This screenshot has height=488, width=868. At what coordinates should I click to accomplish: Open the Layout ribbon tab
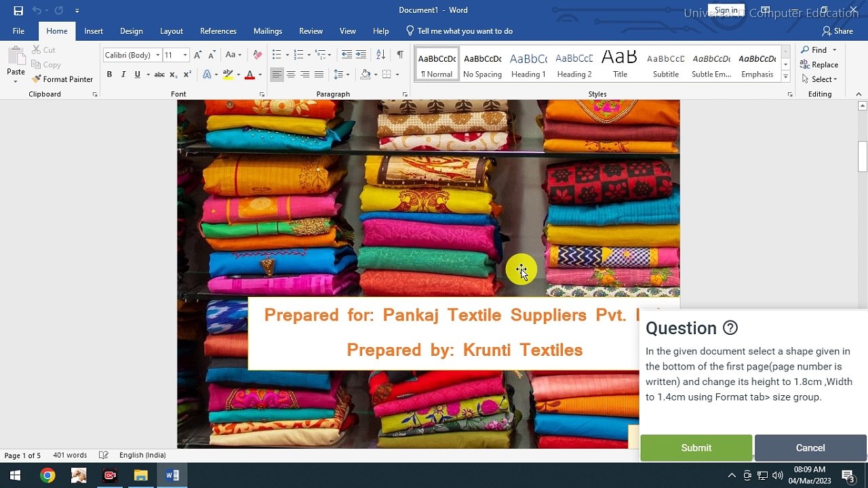point(171,31)
